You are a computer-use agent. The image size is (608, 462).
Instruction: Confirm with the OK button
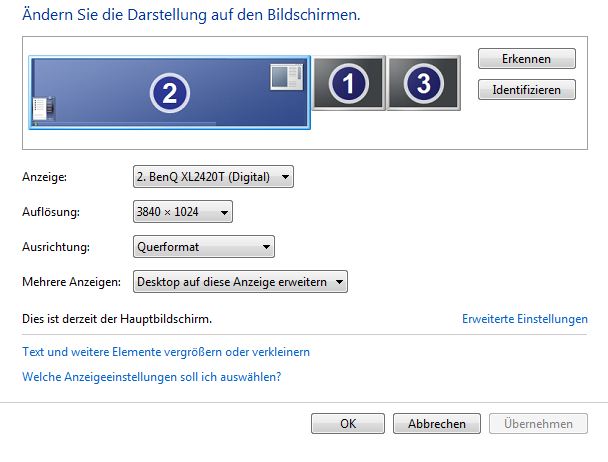pos(348,424)
